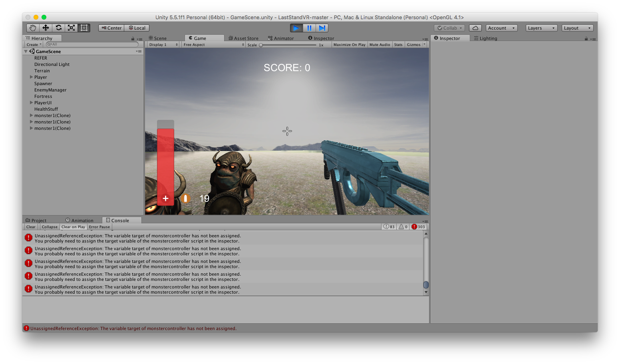Toggle warnings filter showing 0
This screenshot has height=364, width=620.
point(403,227)
